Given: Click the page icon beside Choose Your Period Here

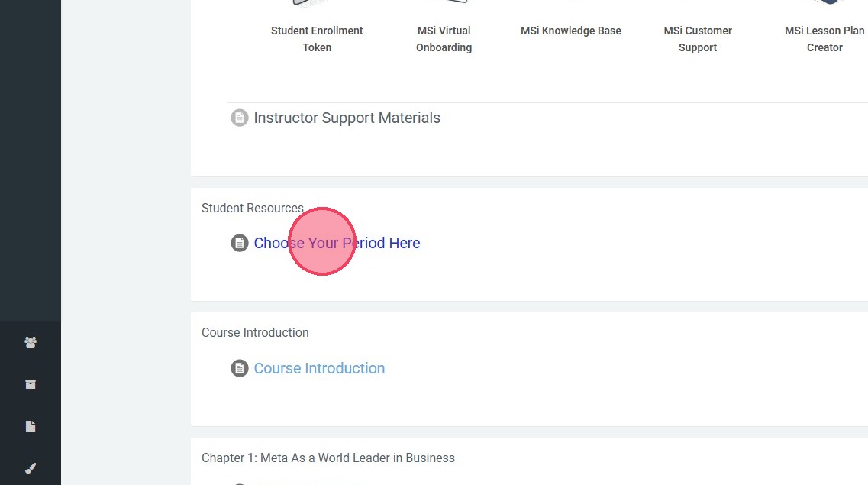Looking at the screenshot, I should tap(240, 243).
